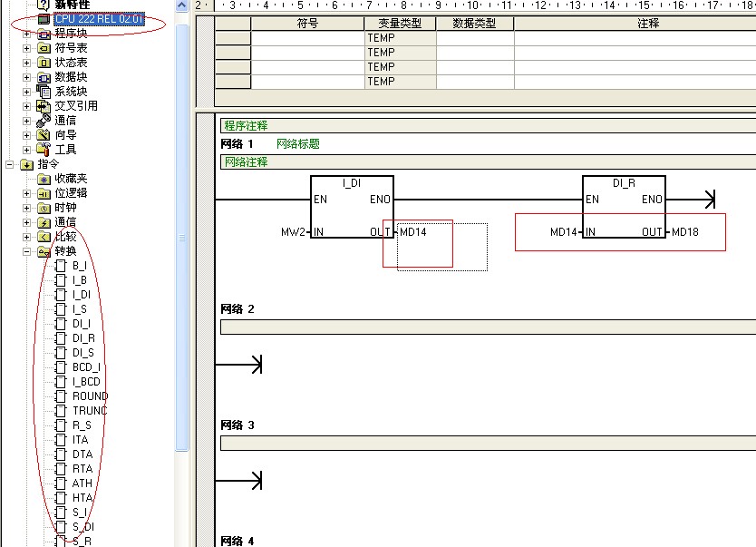Click the 符号表 icon in project tree
Screen dimensions: 756x547
(x=44, y=48)
